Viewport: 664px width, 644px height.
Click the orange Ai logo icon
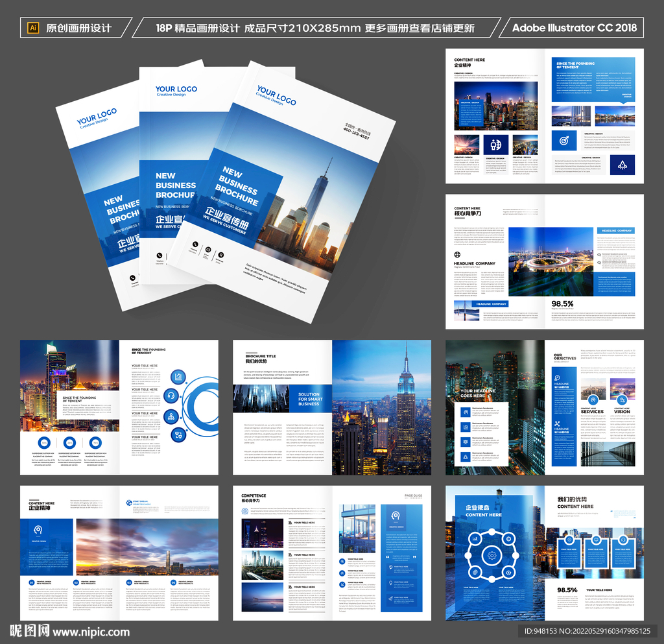[x=32, y=28]
